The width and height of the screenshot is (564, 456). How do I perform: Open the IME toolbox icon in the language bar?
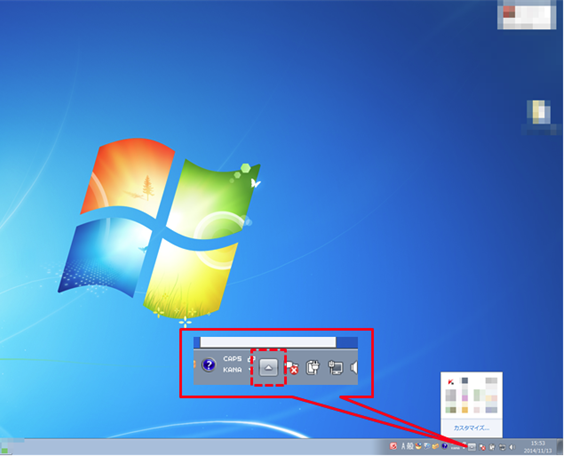coord(435,446)
